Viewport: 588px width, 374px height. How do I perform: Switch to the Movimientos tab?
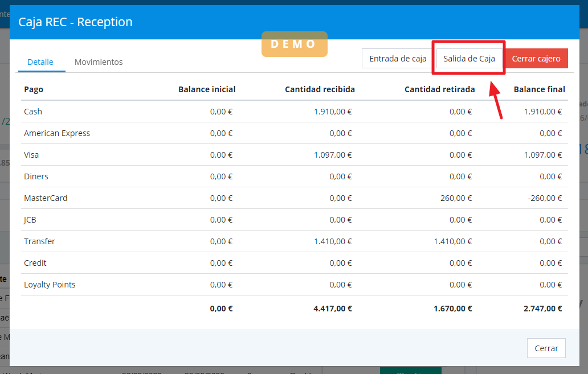click(99, 62)
